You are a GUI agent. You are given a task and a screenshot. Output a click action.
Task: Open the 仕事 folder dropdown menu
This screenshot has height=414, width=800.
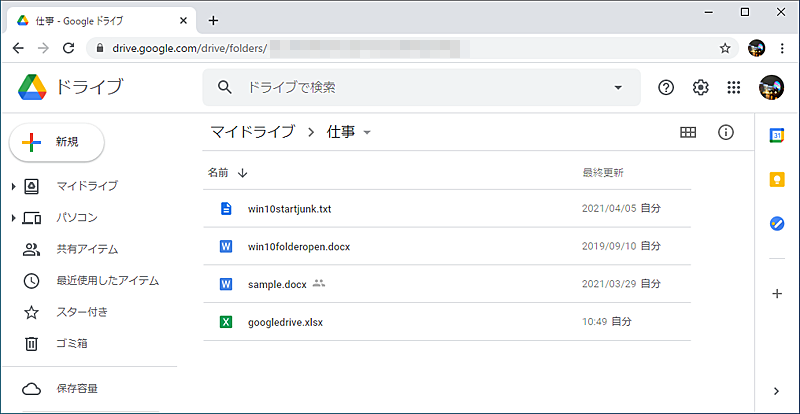(367, 133)
